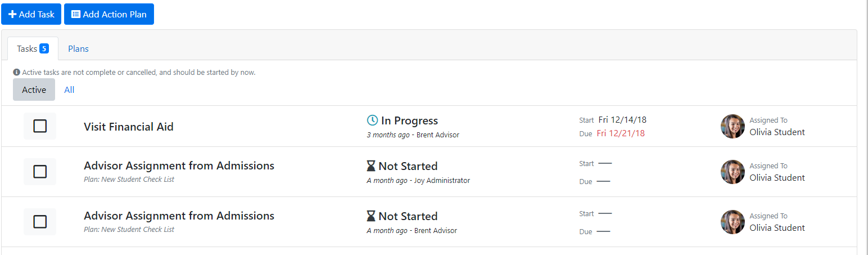This screenshot has height=255, width=868.
Task: Click the info icon beside active tasks note
Action: pyautogui.click(x=16, y=73)
